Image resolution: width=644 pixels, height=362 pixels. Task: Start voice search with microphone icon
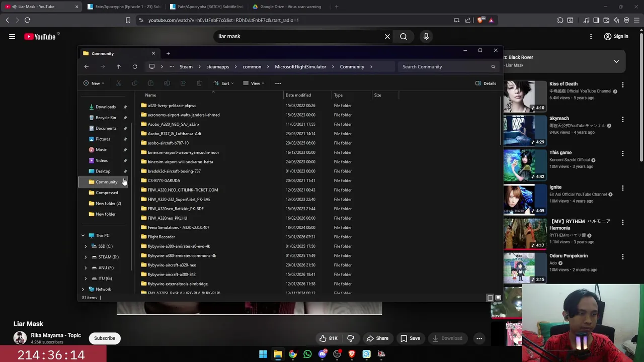point(426,36)
